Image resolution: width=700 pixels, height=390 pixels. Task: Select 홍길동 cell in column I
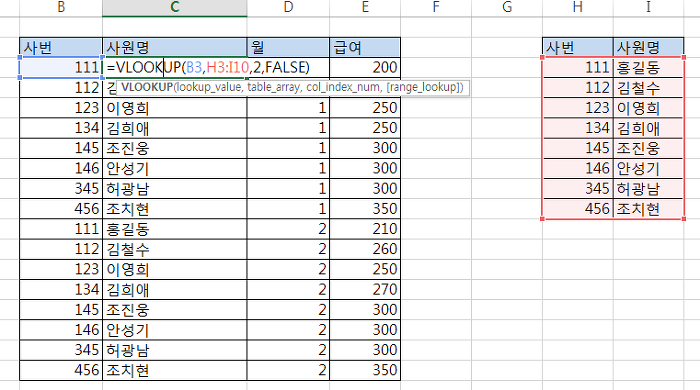coord(648,67)
